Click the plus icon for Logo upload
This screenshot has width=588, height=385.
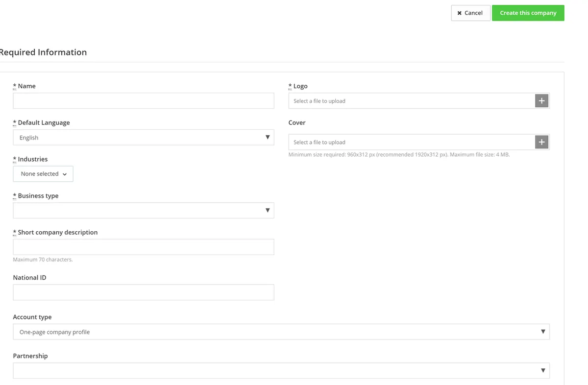tap(541, 101)
